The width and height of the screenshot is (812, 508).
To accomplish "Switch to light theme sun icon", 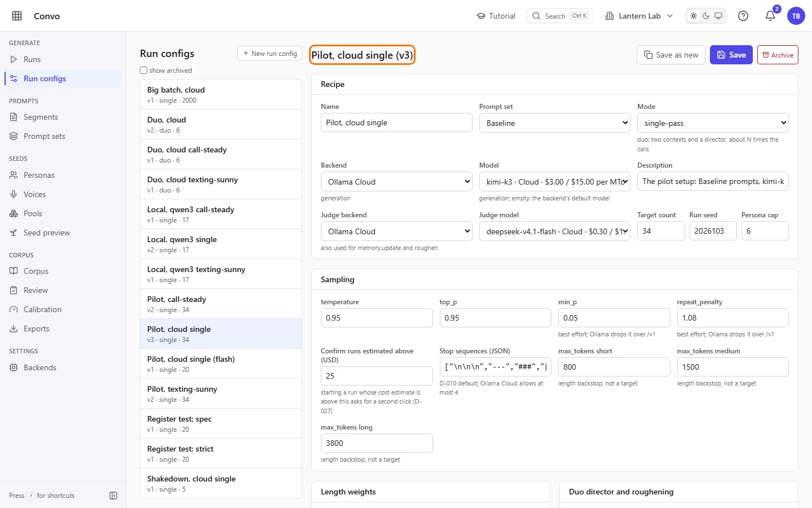I will (694, 16).
